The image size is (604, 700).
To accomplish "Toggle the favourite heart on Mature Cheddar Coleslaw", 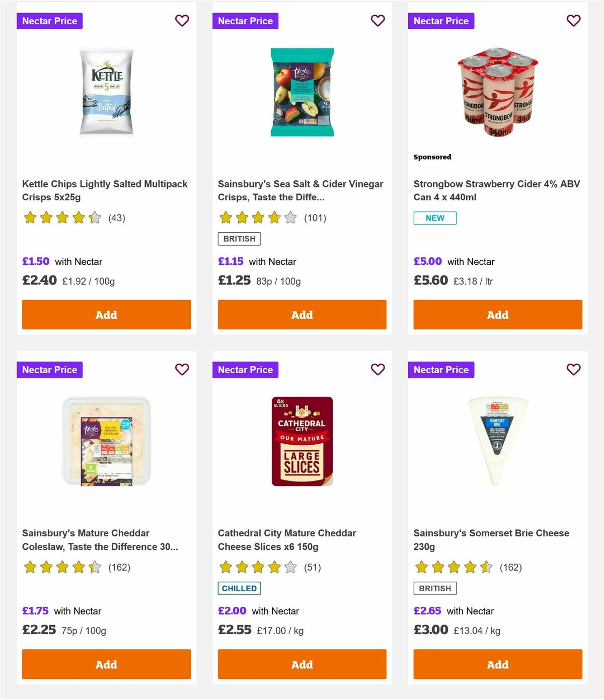I will click(x=182, y=369).
